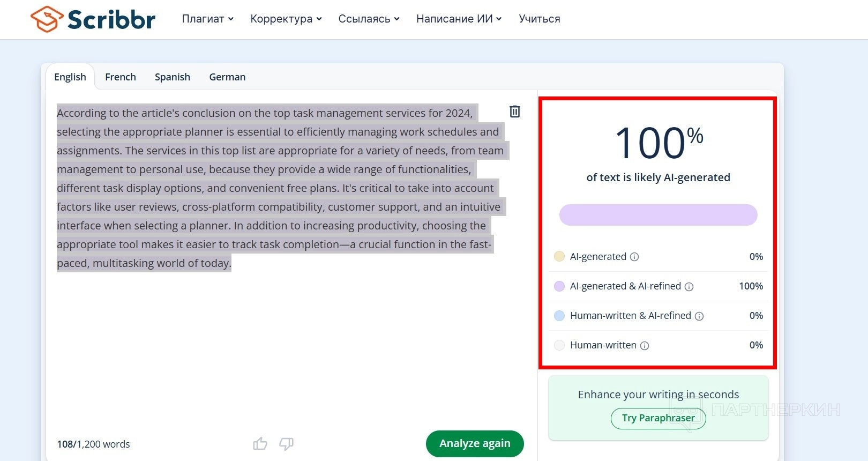Image resolution: width=868 pixels, height=461 pixels.
Task: Click info icon for Human-written & AI-refined
Action: click(x=699, y=316)
